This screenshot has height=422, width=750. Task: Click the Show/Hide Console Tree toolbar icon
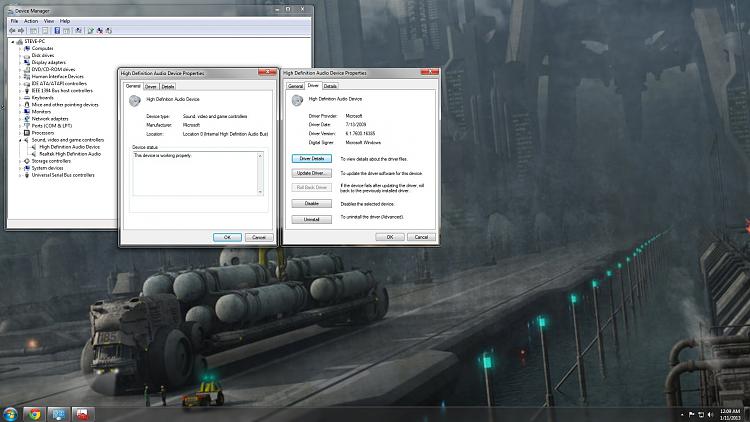(x=33, y=31)
